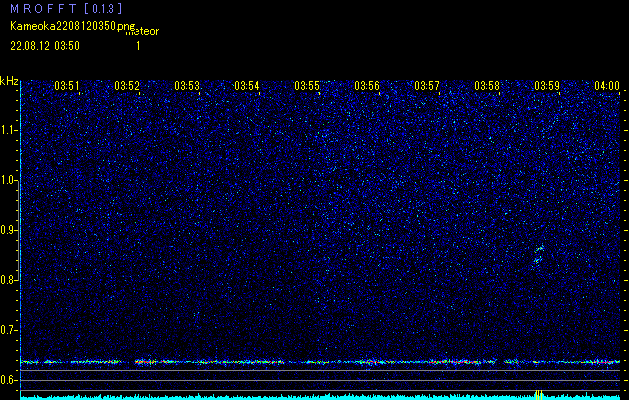Click the meteor count value "1"
Screen dimensions: 629x400
click(x=138, y=46)
